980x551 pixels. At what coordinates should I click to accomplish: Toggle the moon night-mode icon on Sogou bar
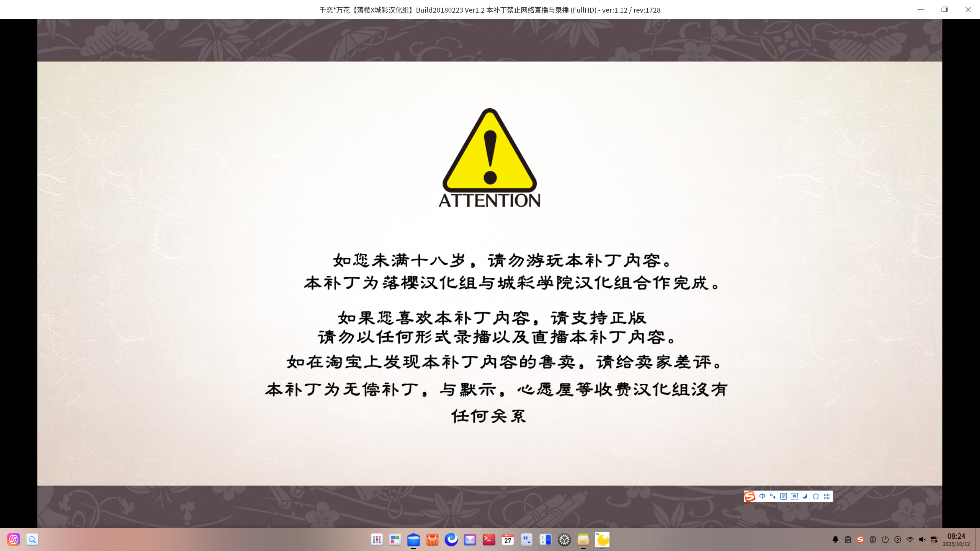click(805, 496)
